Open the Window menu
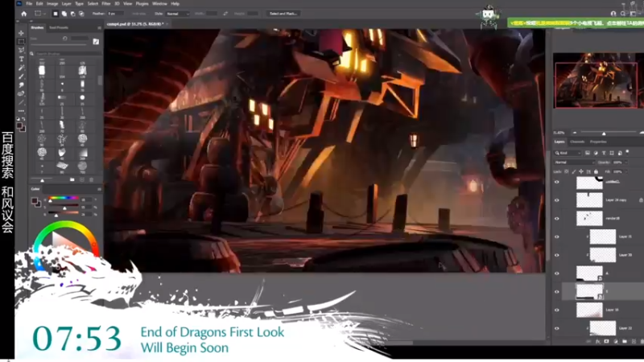Image resolution: width=644 pixels, height=362 pixels. [x=159, y=4]
